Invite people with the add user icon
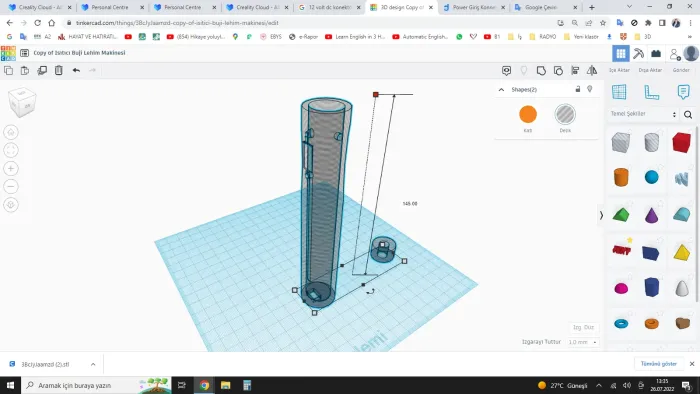The image size is (700, 394). coord(675,54)
